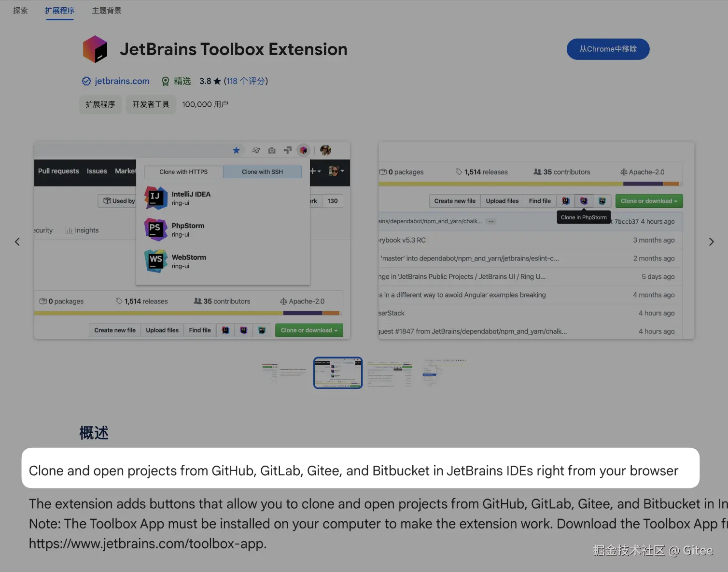The width and height of the screenshot is (728, 572).
Task: Click the verified badge beside jetbrains.com
Action: [86, 81]
